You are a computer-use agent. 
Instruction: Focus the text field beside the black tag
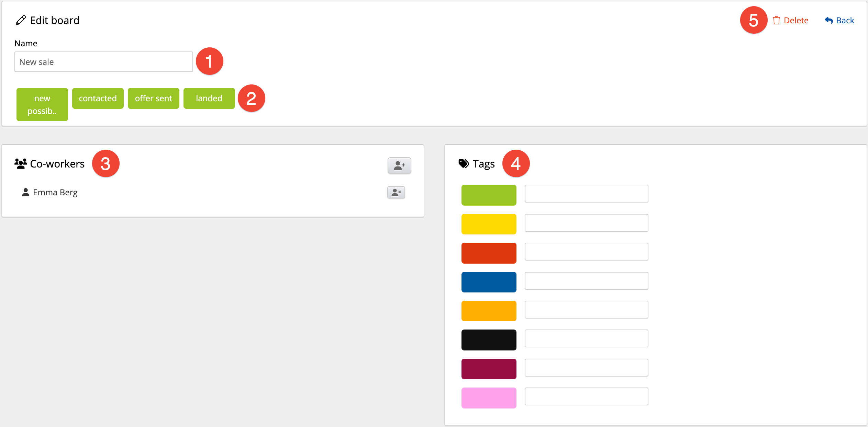coord(586,338)
